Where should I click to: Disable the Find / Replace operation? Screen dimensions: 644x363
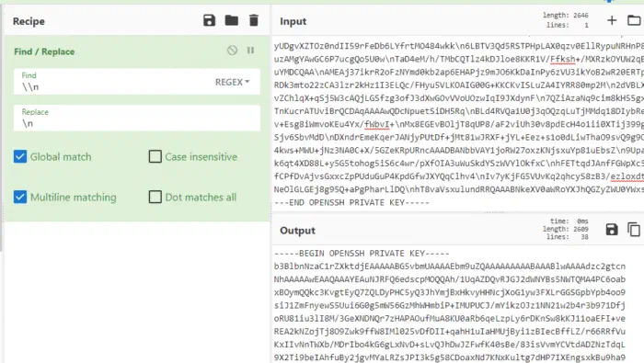[x=232, y=50]
